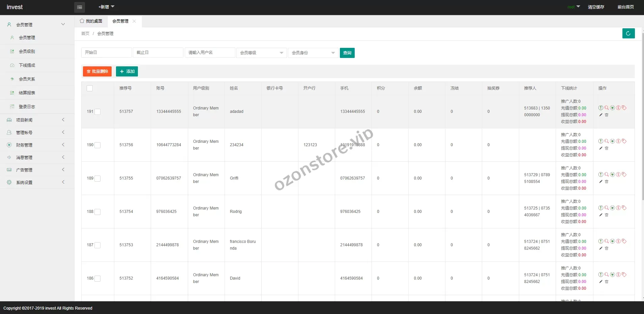Click the green yen icon for row 189
The image size is (644, 314).
pyautogui.click(x=612, y=175)
